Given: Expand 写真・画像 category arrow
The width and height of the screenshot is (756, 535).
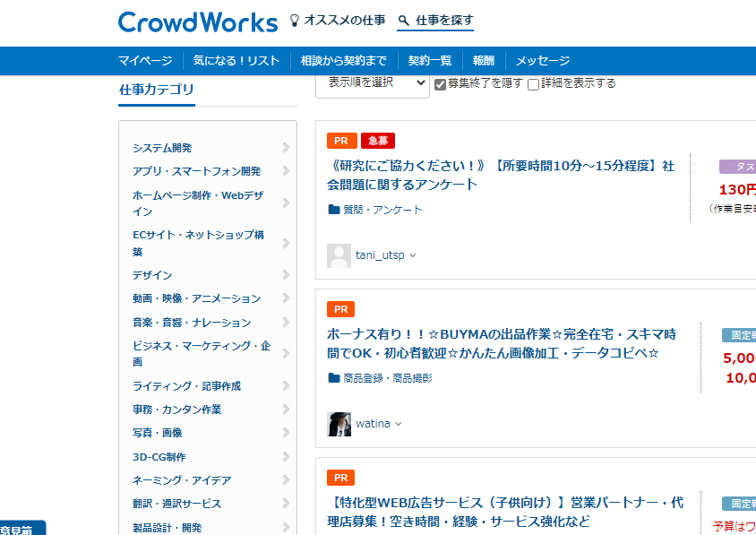Looking at the screenshot, I should [x=286, y=432].
